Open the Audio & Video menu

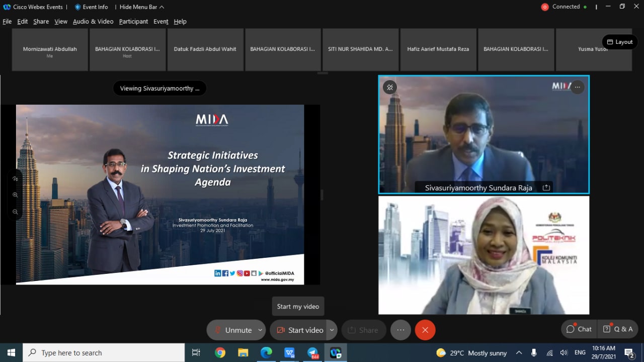(93, 22)
